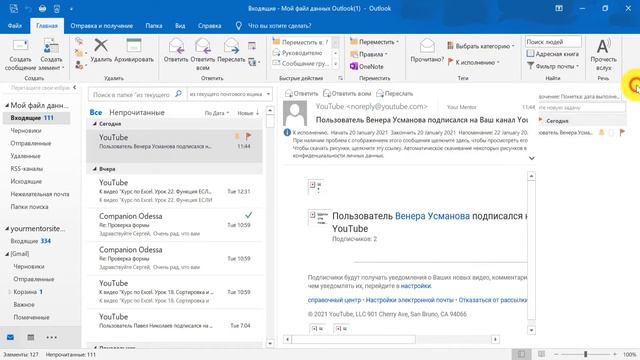Click Reply (Ответить) in reading pane
The height and width of the screenshot is (360, 640).
pyautogui.click(x=301, y=93)
